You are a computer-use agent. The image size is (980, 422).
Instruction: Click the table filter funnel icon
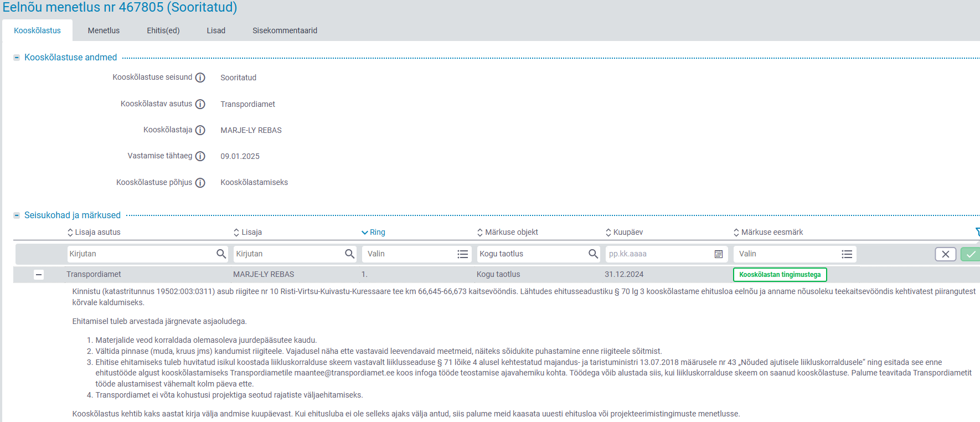[x=977, y=232]
